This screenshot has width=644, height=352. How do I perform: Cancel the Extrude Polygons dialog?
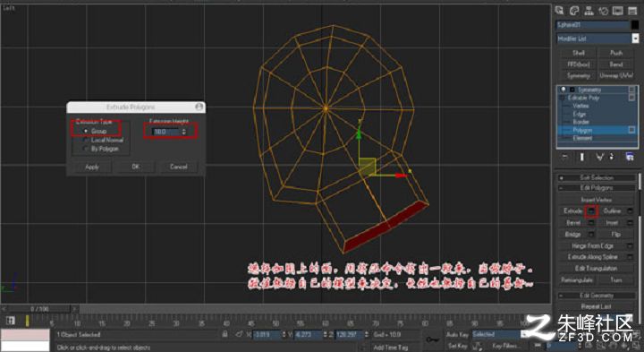coord(179,167)
